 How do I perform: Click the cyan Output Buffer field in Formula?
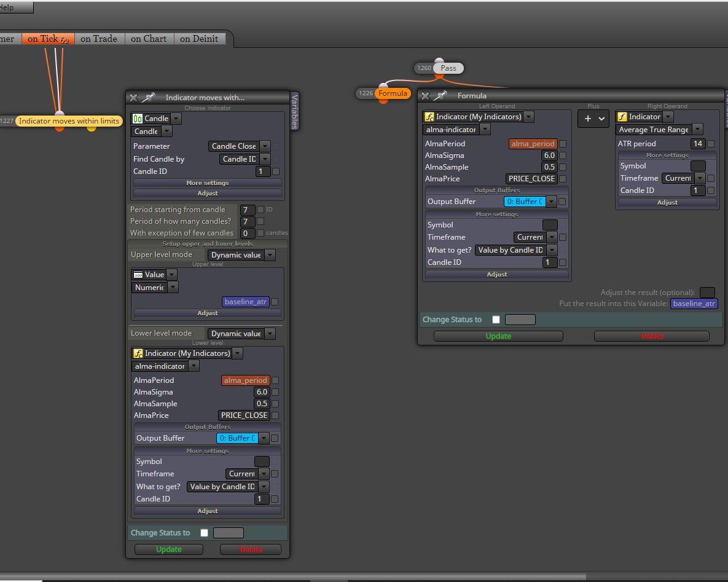point(525,202)
